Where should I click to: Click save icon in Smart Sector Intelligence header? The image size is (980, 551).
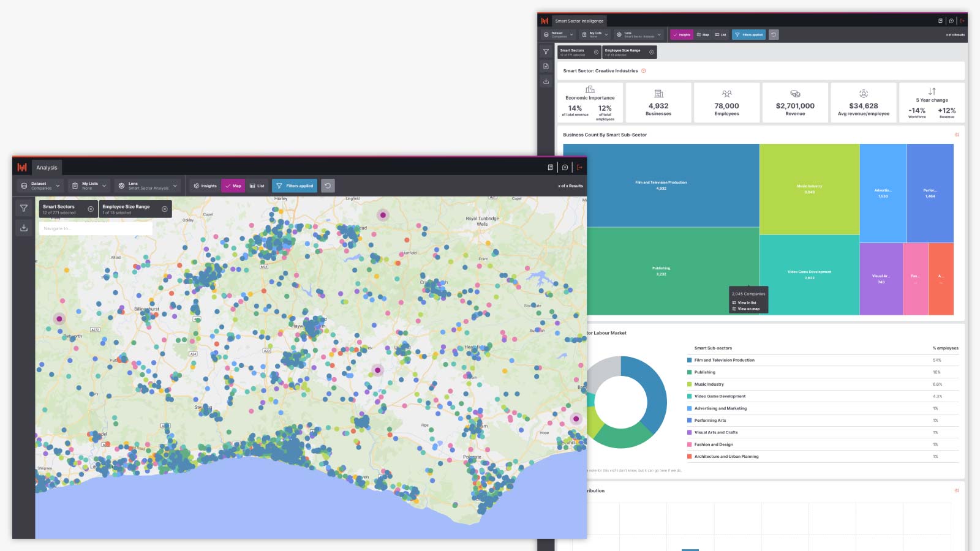point(940,21)
